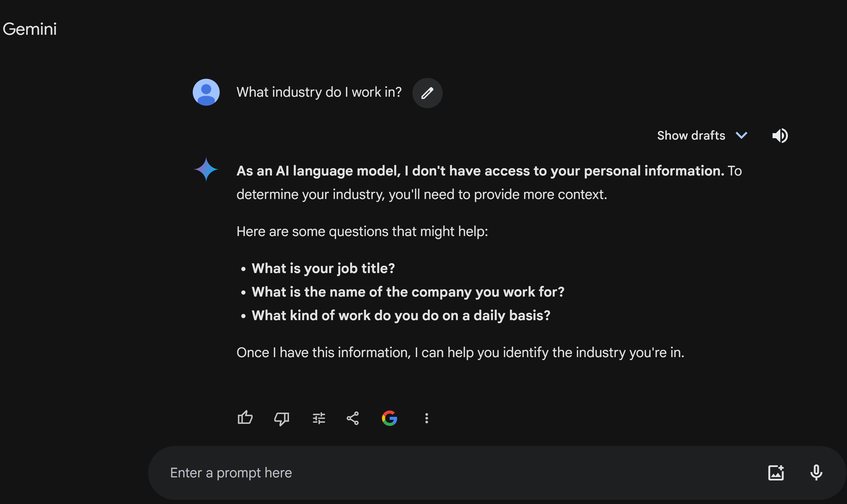
Task: Give the response a thumbs up
Action: (x=245, y=418)
